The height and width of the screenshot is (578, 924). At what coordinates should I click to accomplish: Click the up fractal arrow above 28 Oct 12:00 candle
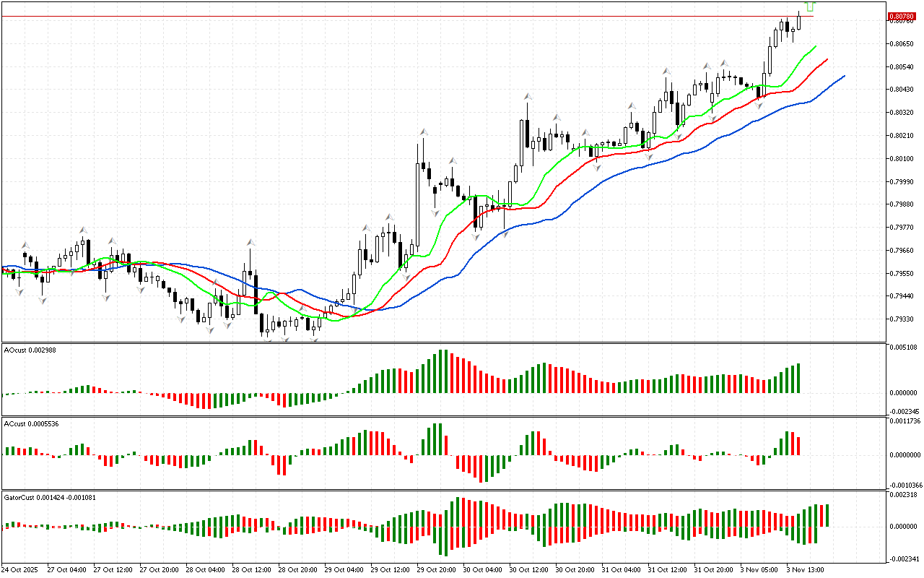(250, 241)
